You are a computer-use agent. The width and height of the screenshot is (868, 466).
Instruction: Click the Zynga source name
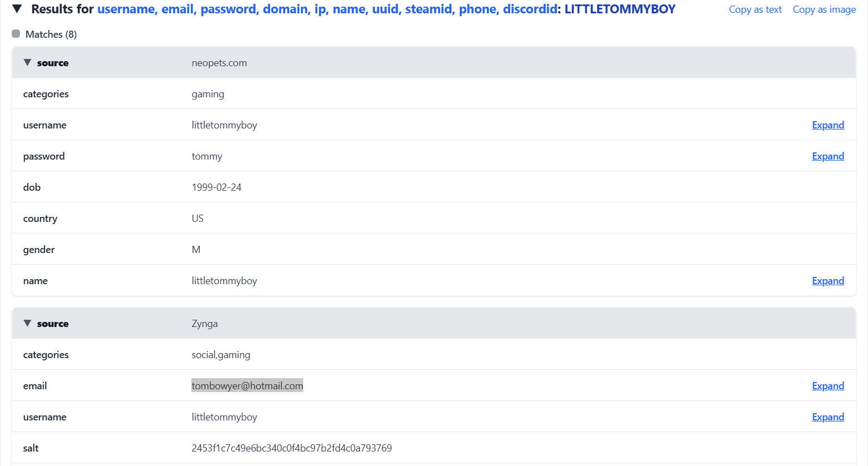coord(205,324)
